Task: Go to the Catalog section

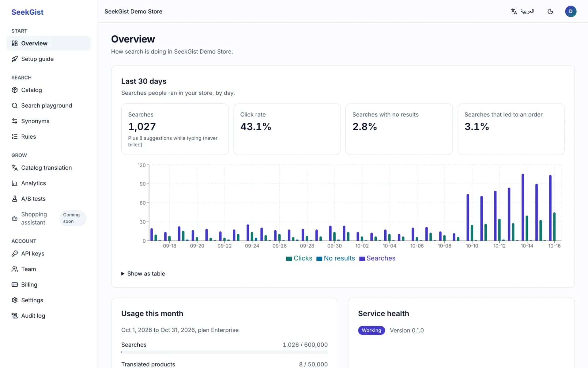Action: [x=49, y=90]
